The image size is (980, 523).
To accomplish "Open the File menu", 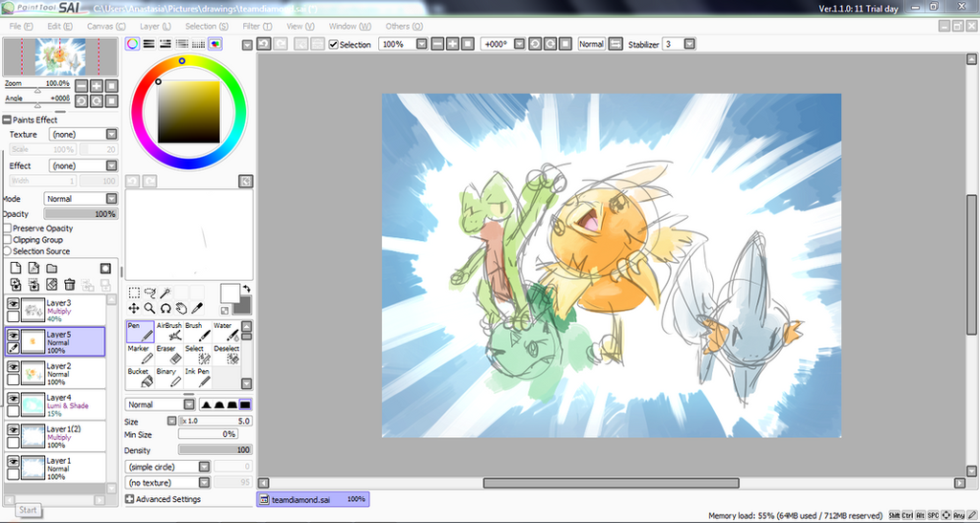I will click(x=21, y=26).
